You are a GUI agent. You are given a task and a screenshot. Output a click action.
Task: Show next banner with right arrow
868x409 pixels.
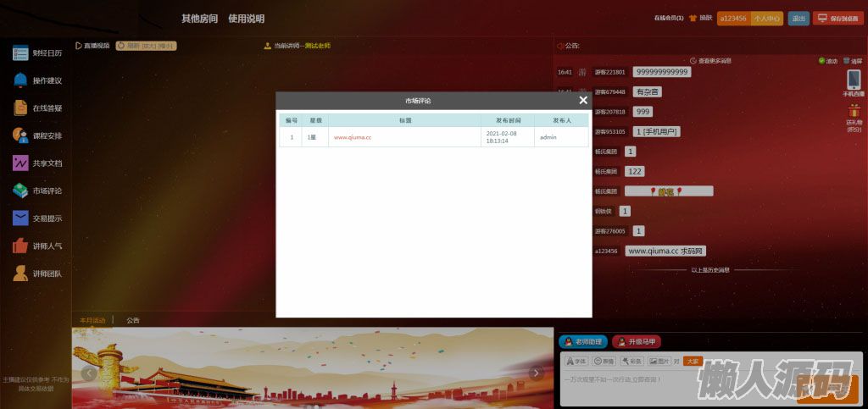coord(536,373)
